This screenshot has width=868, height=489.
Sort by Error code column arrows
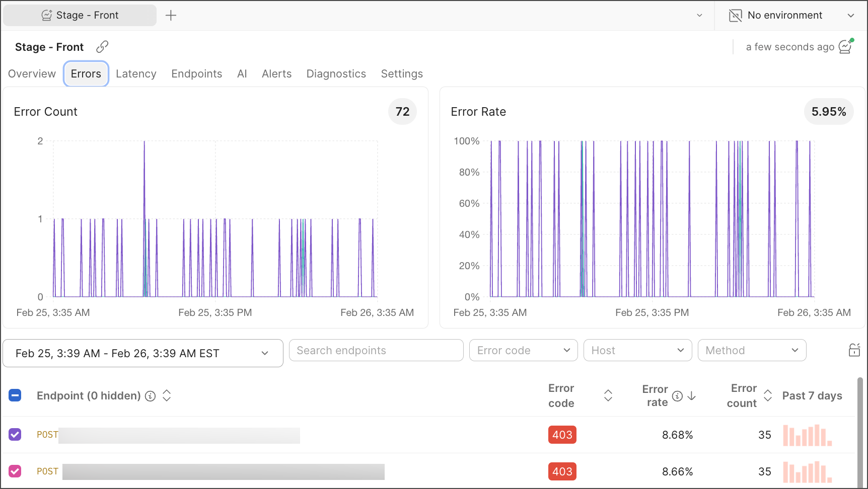[x=608, y=395]
